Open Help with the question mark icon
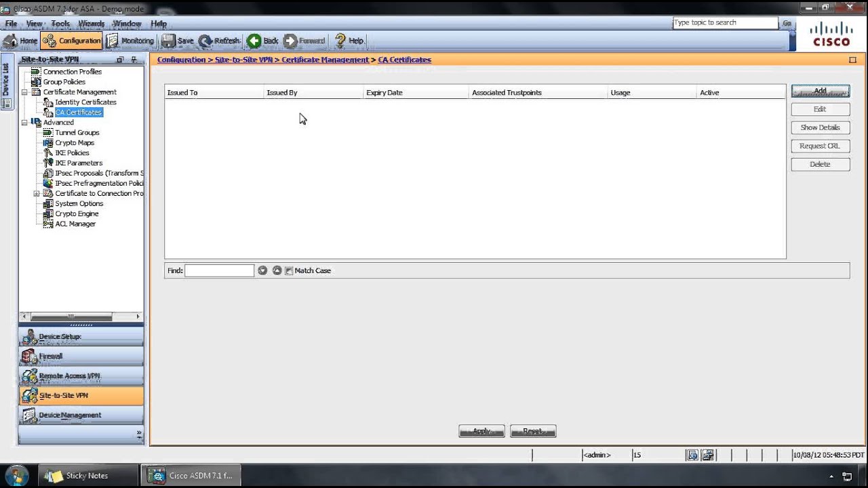This screenshot has width=868, height=488. pyautogui.click(x=349, y=41)
